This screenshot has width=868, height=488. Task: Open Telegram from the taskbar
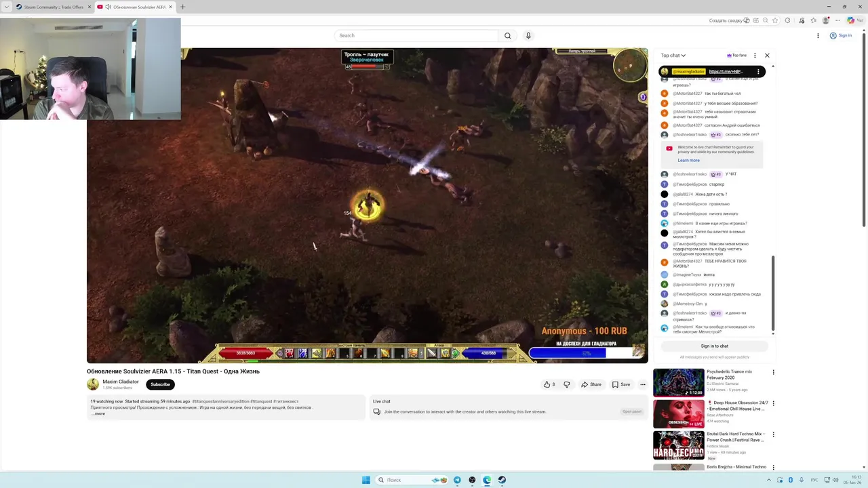click(457, 480)
